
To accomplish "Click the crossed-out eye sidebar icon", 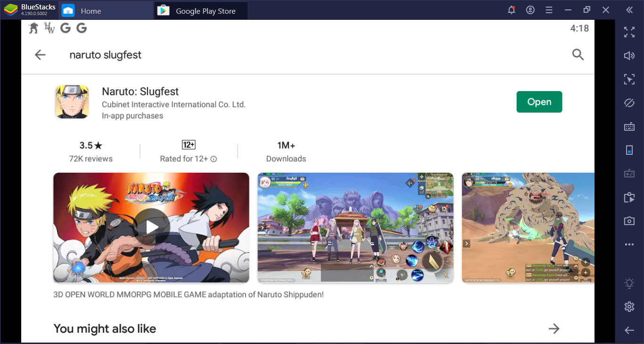I will 629,103.
